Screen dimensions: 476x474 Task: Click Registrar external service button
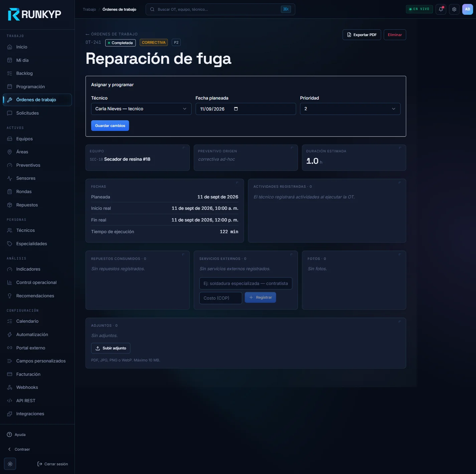pyautogui.click(x=260, y=297)
